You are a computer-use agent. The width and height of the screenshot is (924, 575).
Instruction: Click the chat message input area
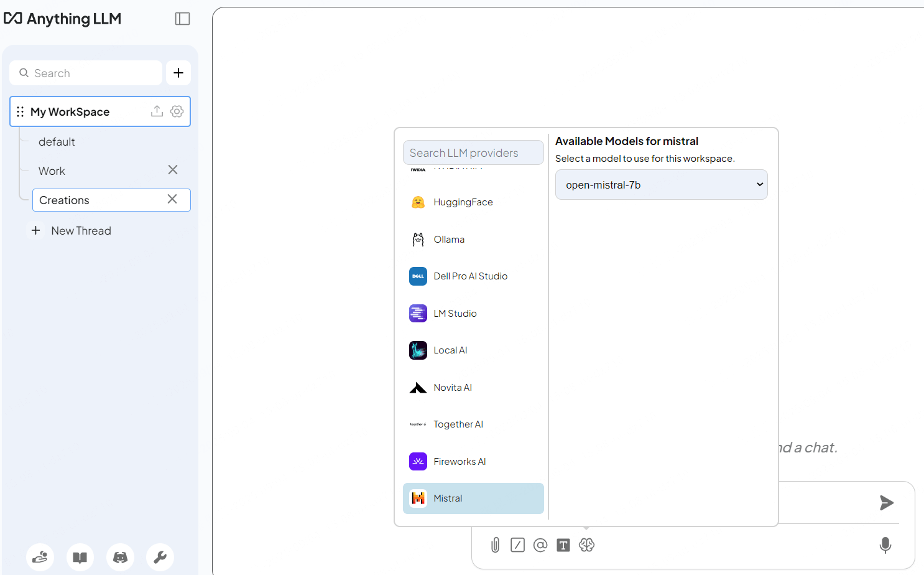click(826, 503)
